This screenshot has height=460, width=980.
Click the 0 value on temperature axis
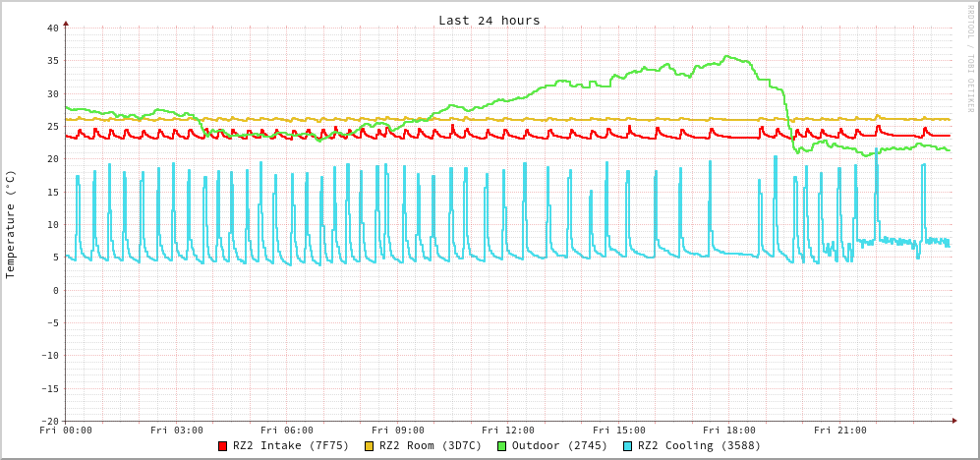56,290
